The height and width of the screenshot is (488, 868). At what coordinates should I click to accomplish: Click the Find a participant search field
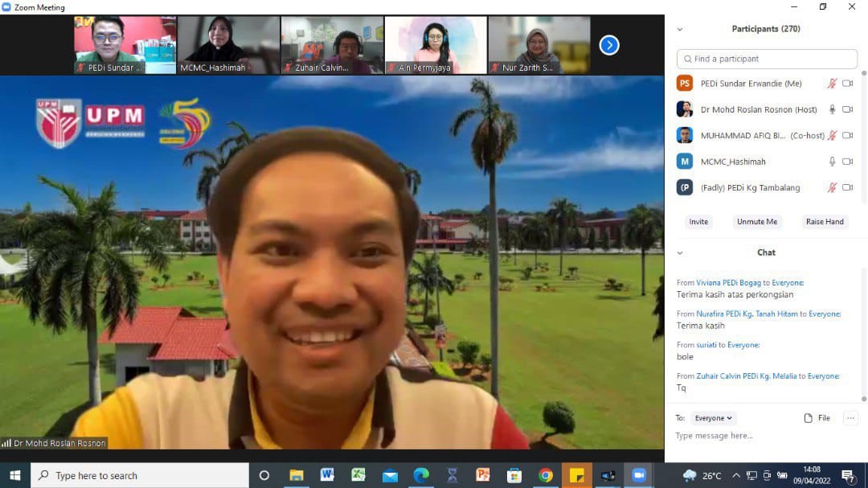point(768,59)
